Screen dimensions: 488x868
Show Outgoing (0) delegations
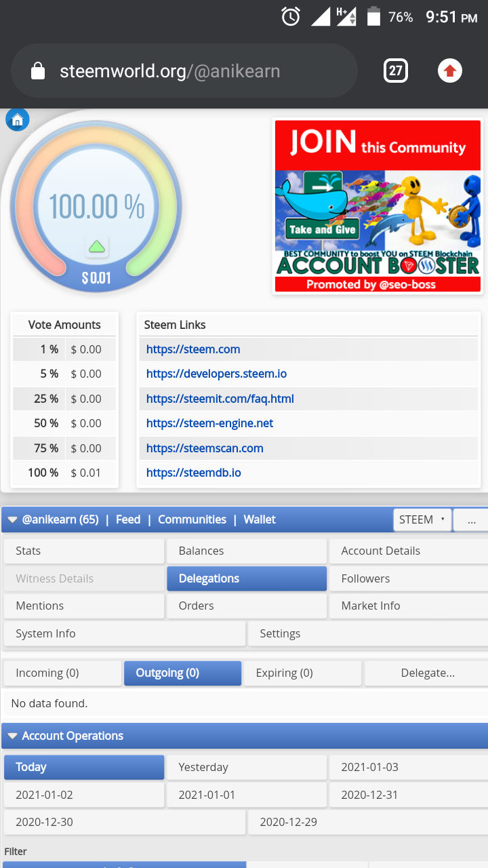tap(182, 673)
